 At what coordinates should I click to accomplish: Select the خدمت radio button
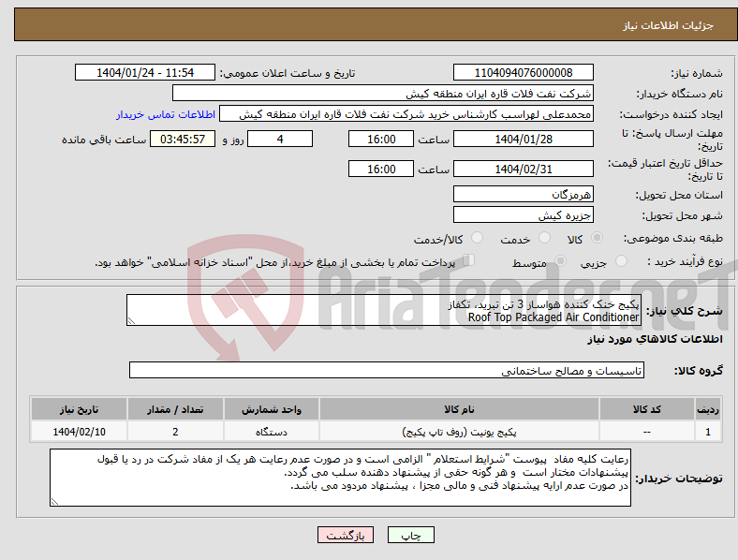coord(544,238)
